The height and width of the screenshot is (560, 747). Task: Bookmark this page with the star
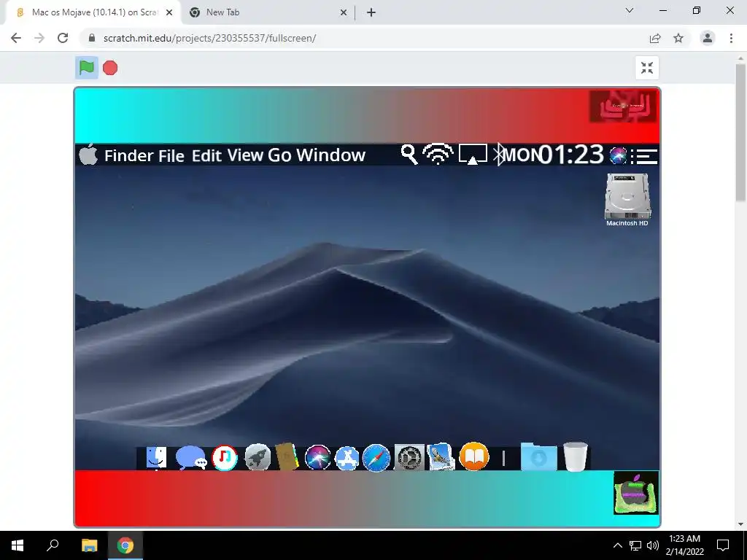[x=678, y=38]
